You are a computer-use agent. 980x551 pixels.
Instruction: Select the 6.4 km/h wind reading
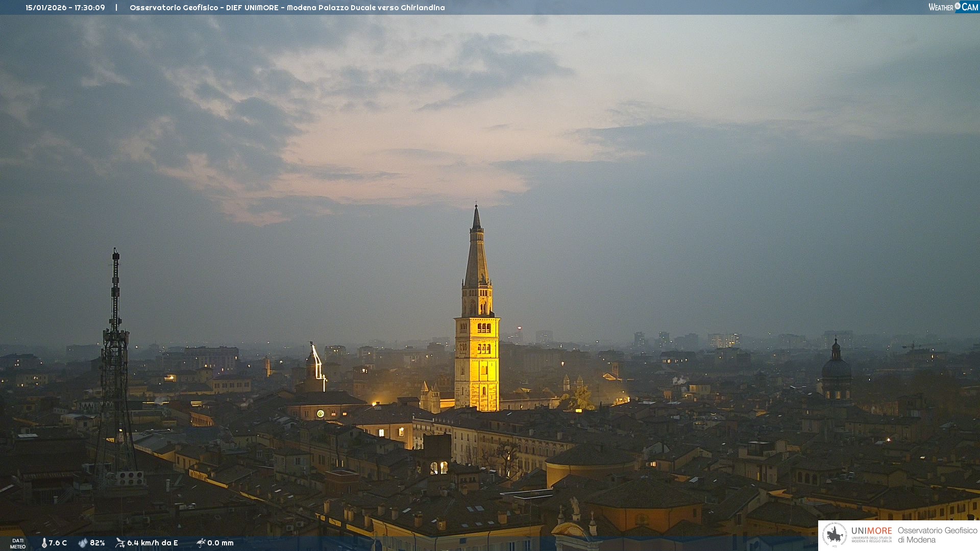[x=152, y=543]
